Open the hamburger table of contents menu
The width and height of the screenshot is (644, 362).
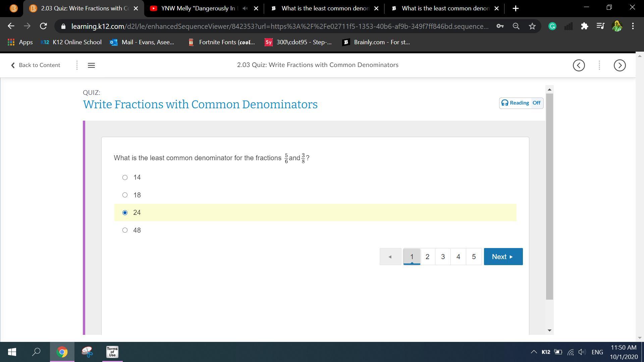tap(91, 65)
